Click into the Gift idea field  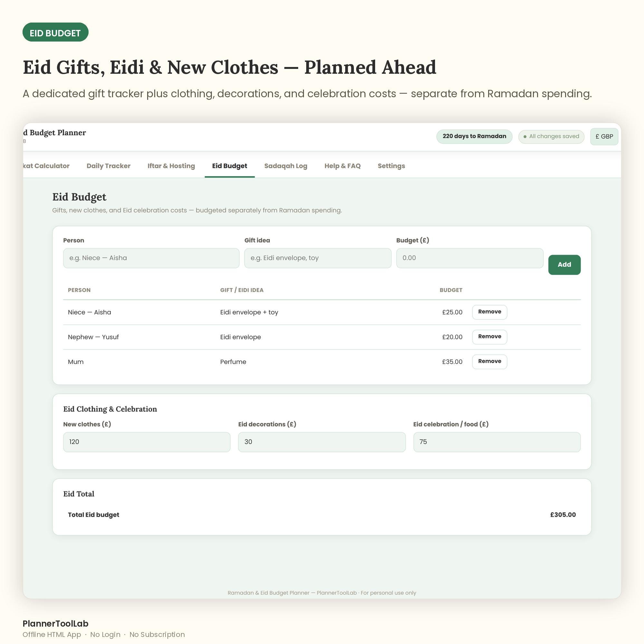pyautogui.click(x=318, y=258)
